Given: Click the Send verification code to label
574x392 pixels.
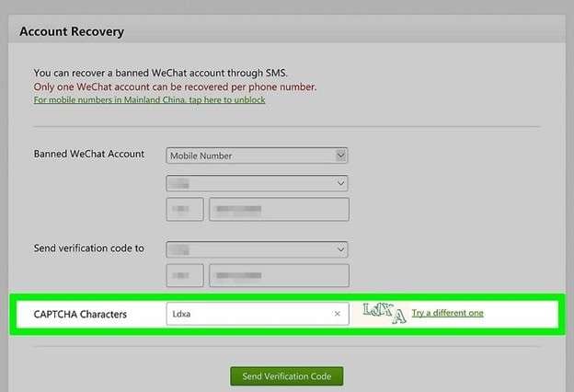Looking at the screenshot, I should 89,248.
